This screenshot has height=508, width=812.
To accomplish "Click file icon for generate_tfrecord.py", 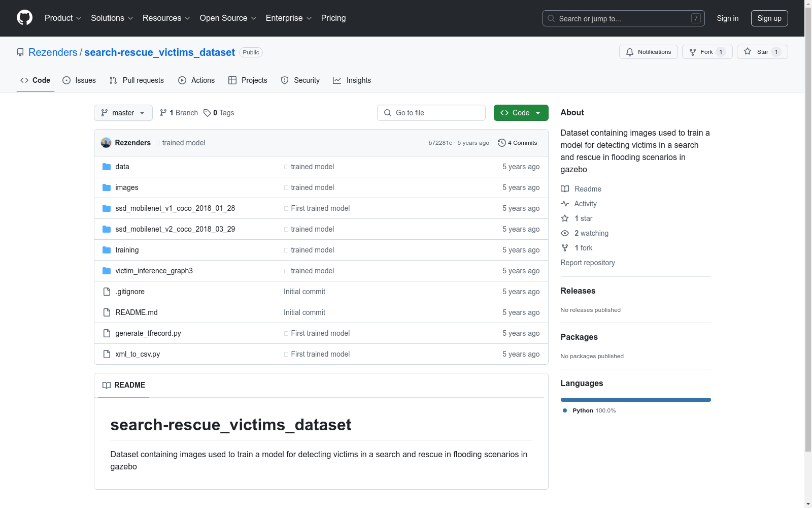I will [107, 333].
